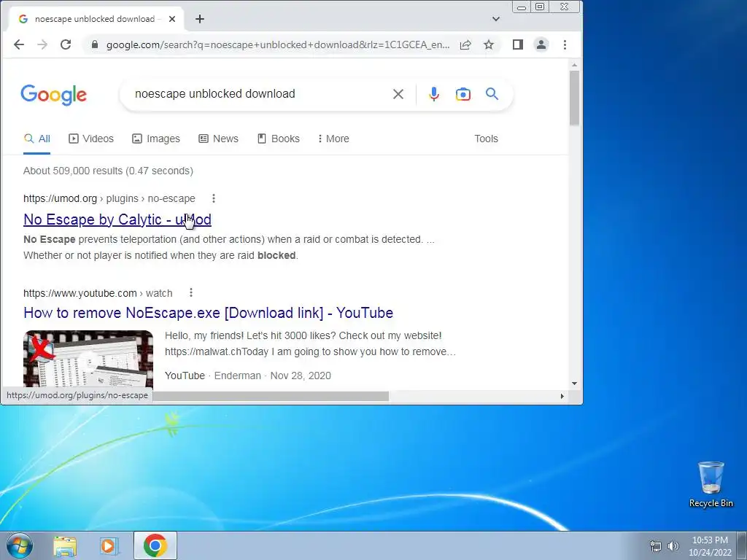The image size is (747, 560).
Task: Open options for umod.org result
Action: [214, 198]
